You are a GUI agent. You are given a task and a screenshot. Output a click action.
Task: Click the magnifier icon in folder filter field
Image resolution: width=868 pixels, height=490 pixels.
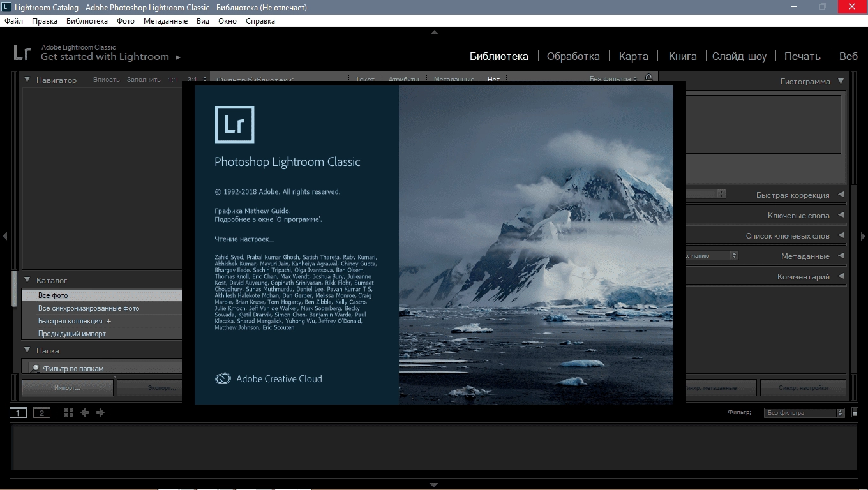click(x=36, y=368)
